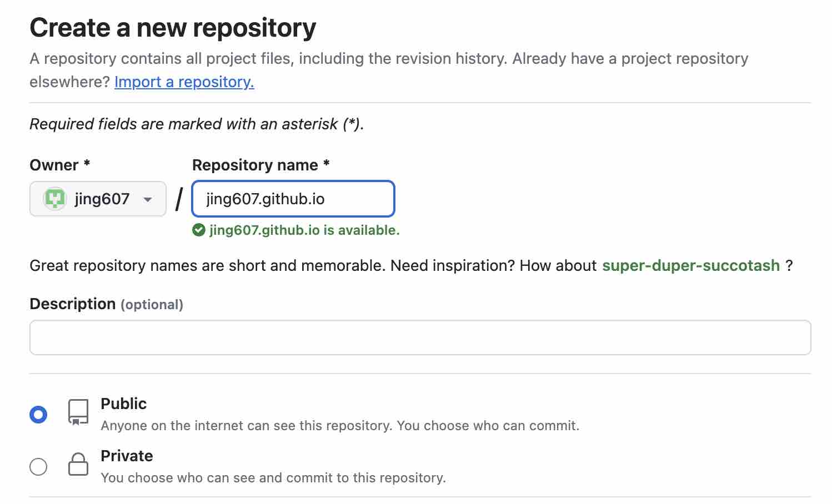Focus the Repository name input field
This screenshot has height=504, width=832.
[293, 199]
